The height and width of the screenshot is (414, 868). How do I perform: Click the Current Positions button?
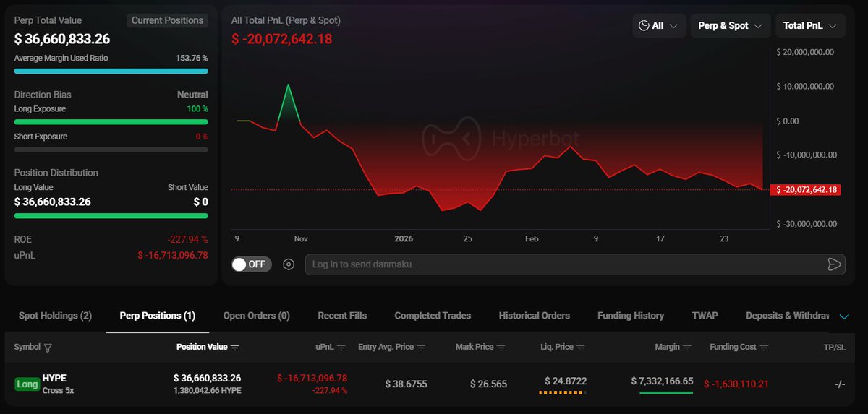click(167, 20)
